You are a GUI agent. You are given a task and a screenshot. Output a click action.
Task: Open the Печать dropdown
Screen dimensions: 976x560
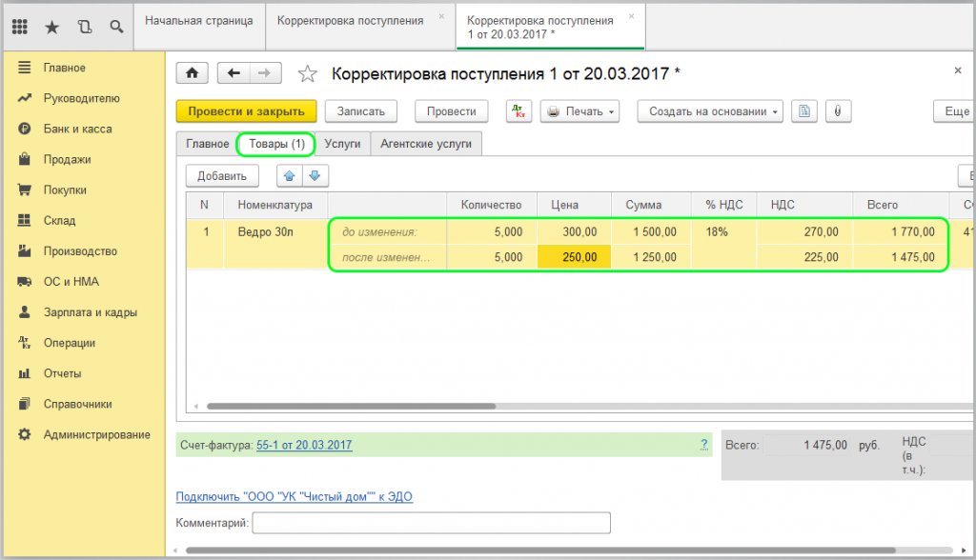[x=579, y=111]
